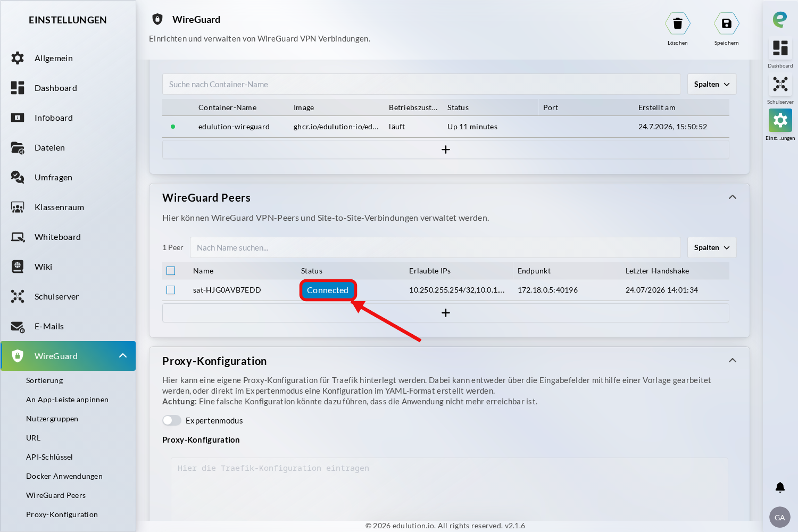Sort peers by Endpunkt column header

pos(534,271)
